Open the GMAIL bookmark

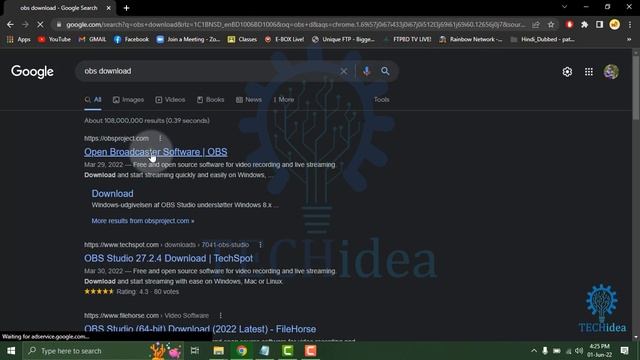[92, 39]
